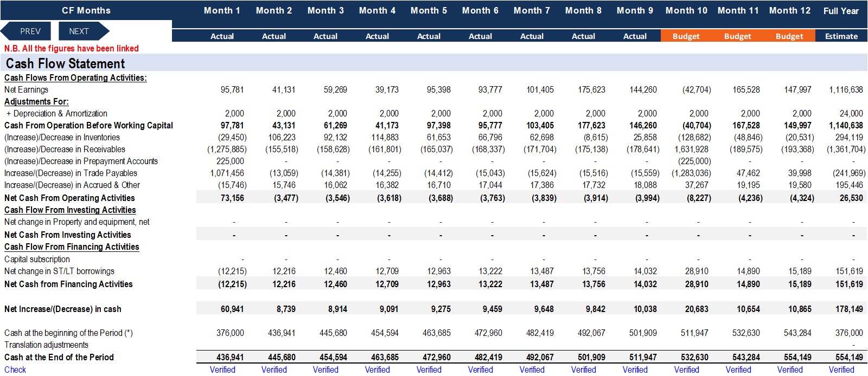
Task: Select Cash at the End of Period label
Action: (59, 357)
